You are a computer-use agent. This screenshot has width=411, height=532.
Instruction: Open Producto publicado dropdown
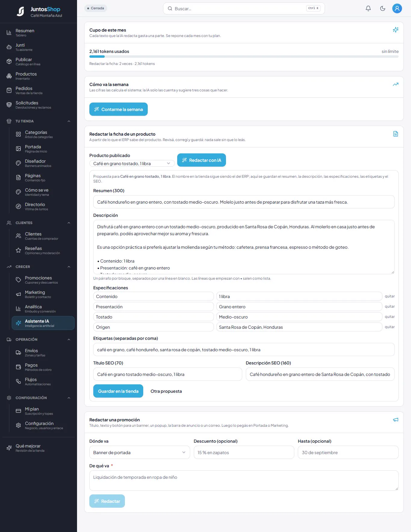pyautogui.click(x=132, y=163)
